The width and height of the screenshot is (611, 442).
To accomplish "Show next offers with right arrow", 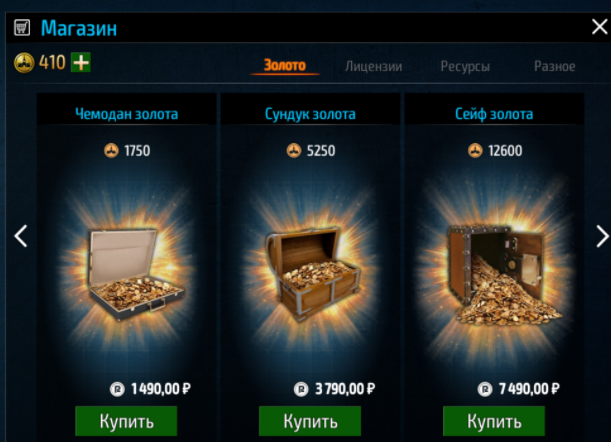I will tap(602, 236).
